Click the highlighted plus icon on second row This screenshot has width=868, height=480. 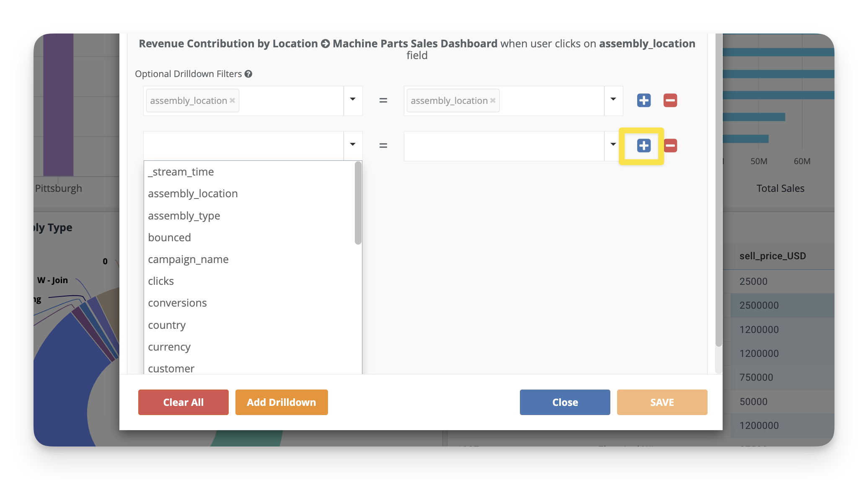643,146
